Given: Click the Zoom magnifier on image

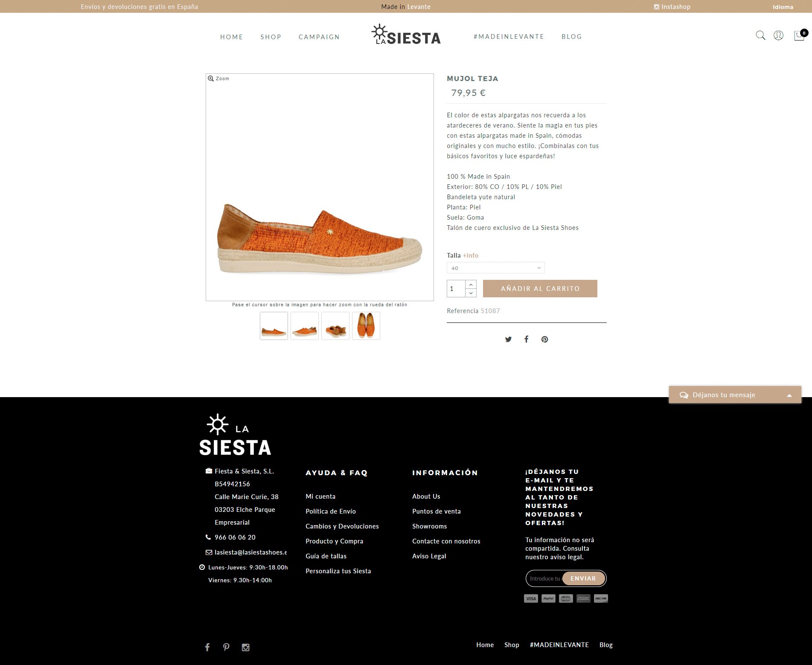Looking at the screenshot, I should (x=211, y=78).
